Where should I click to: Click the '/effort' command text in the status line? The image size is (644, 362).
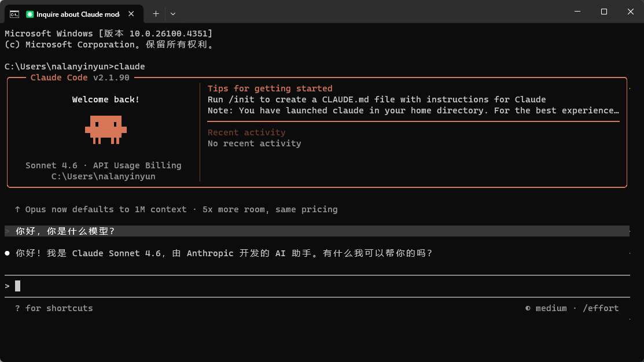pyautogui.click(x=601, y=308)
